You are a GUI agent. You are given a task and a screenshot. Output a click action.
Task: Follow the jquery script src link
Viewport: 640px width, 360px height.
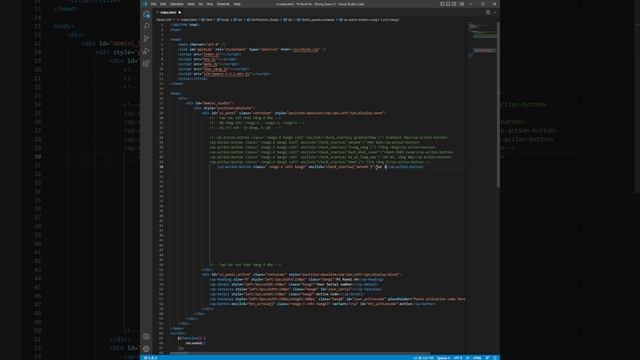click(x=227, y=74)
